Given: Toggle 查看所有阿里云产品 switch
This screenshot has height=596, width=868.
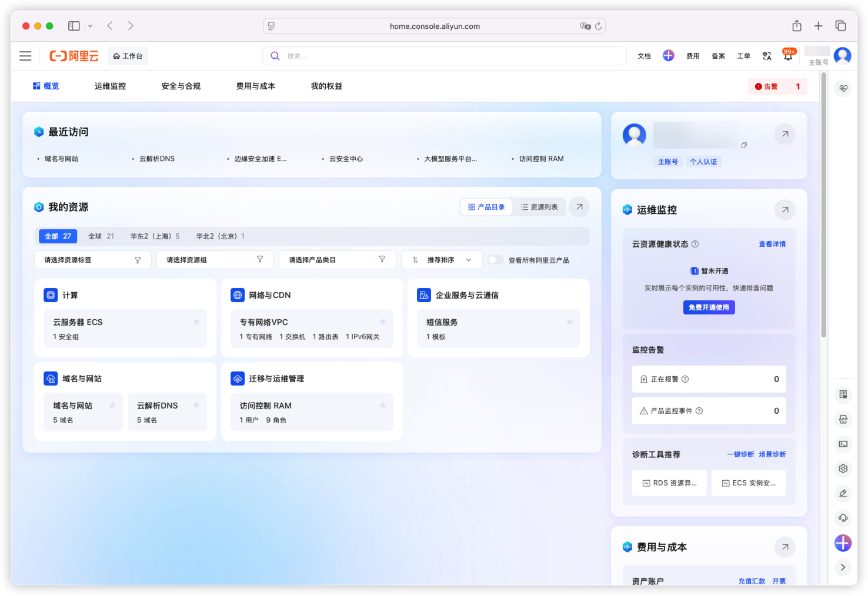Looking at the screenshot, I should 495,260.
